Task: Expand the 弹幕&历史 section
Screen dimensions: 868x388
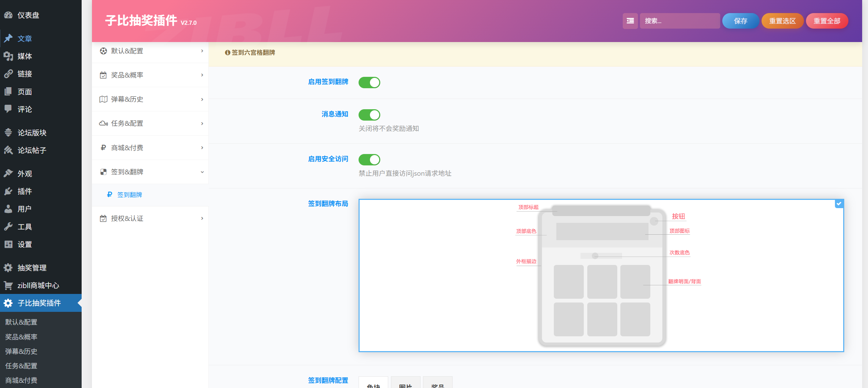Action: tap(202, 99)
